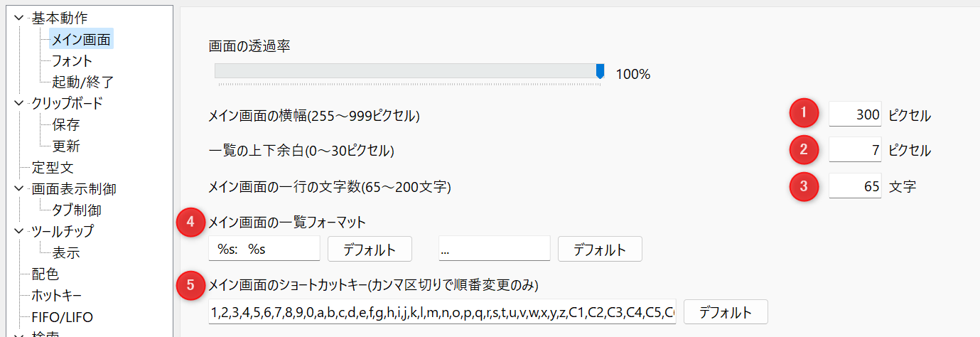The width and height of the screenshot is (980, 337).
Task: Click the red number 5 badge
Action: point(188,285)
